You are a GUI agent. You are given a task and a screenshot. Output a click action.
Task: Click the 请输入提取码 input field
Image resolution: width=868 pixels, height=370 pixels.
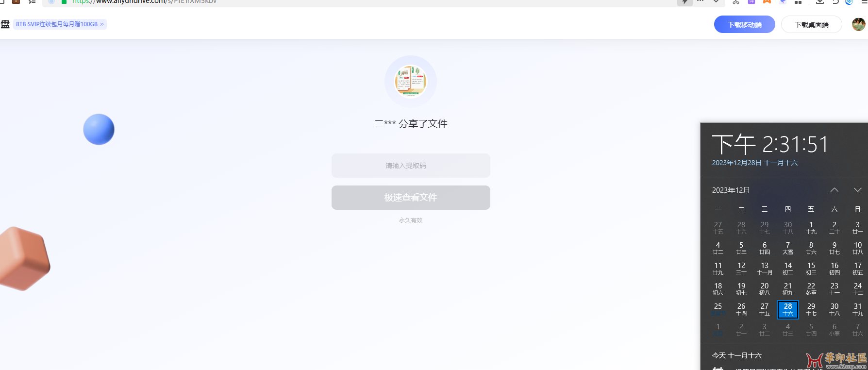411,166
